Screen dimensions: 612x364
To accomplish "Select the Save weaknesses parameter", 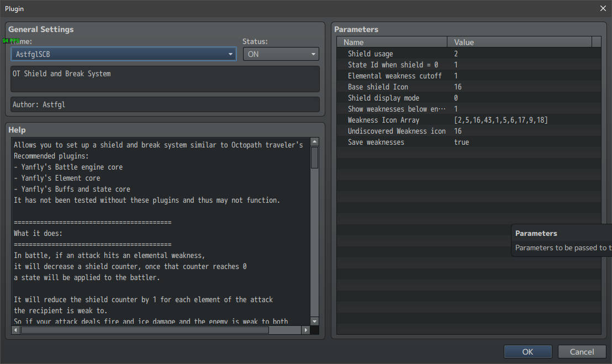I will [469, 143].
